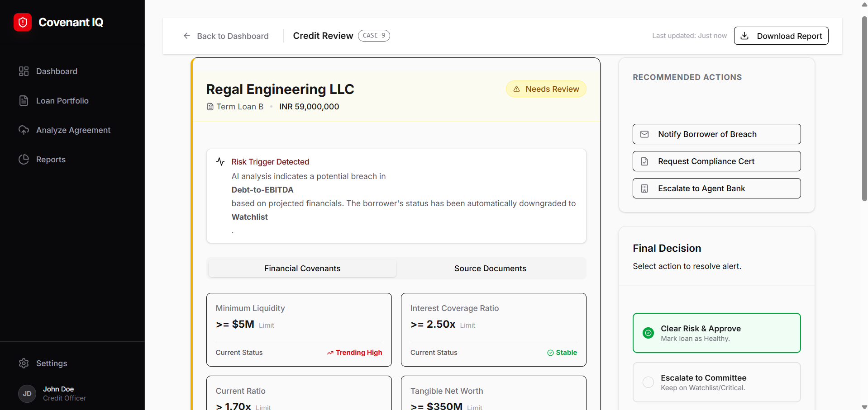This screenshot has height=410, width=868.
Task: Click the back arrow icon
Action: 186,36
